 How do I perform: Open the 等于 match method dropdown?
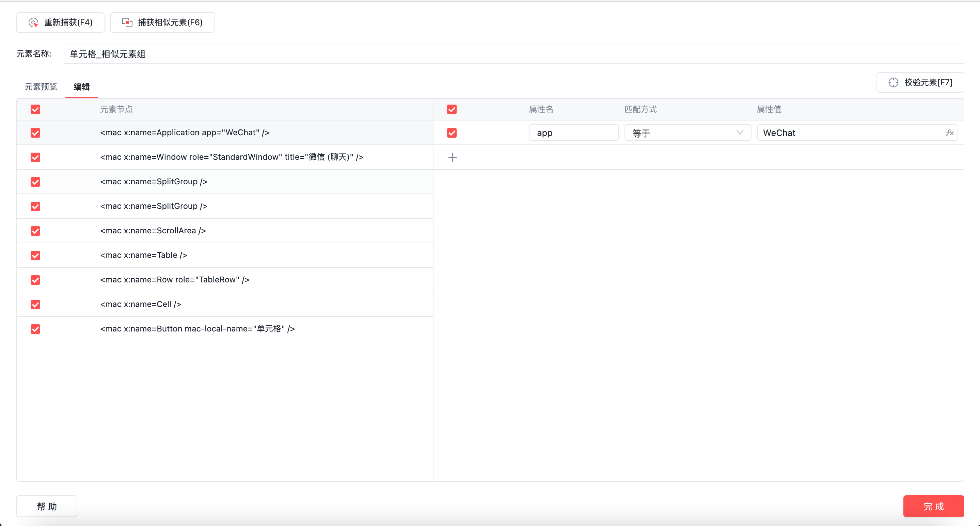point(687,133)
